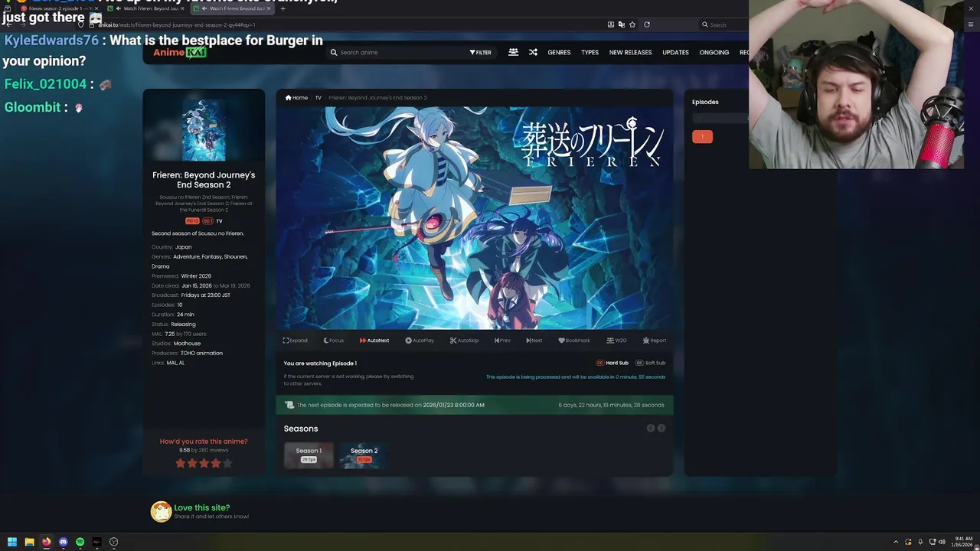Click the seasons previous arrow
The image size is (980, 551).
coord(650,428)
